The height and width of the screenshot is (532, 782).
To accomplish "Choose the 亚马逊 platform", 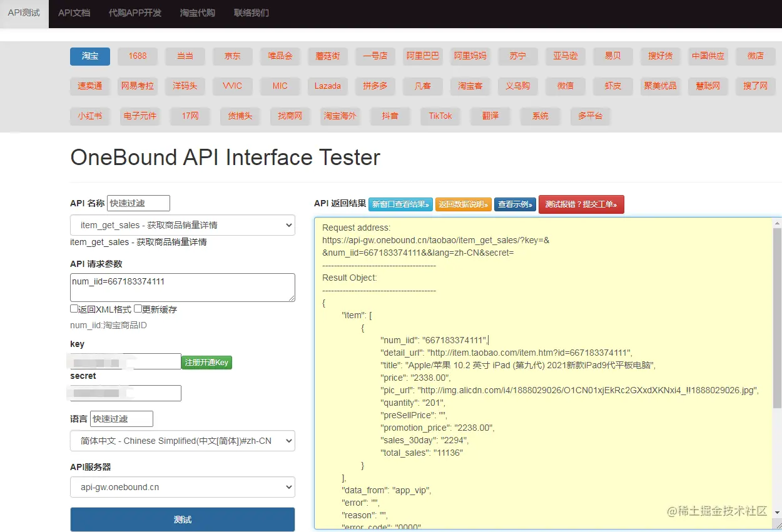I will 566,56.
